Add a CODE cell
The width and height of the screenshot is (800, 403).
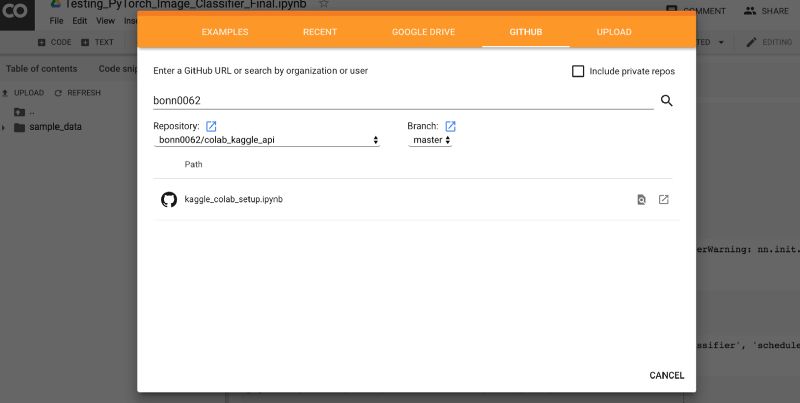point(55,42)
